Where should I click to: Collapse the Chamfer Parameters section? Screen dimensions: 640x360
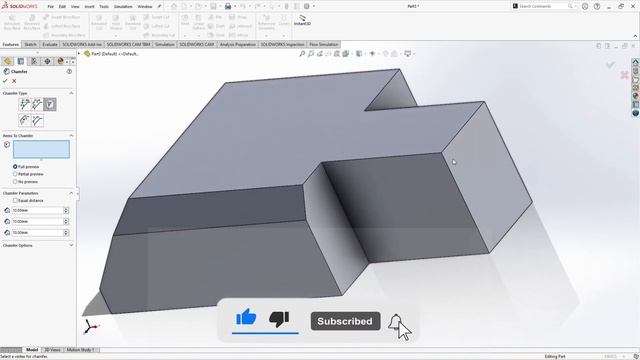coord(71,193)
